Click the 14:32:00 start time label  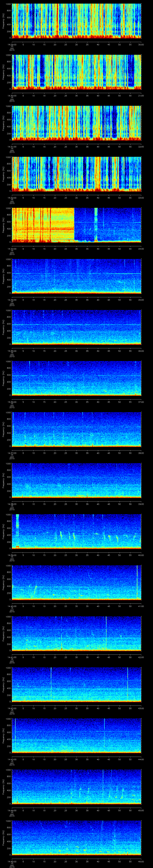12,198
